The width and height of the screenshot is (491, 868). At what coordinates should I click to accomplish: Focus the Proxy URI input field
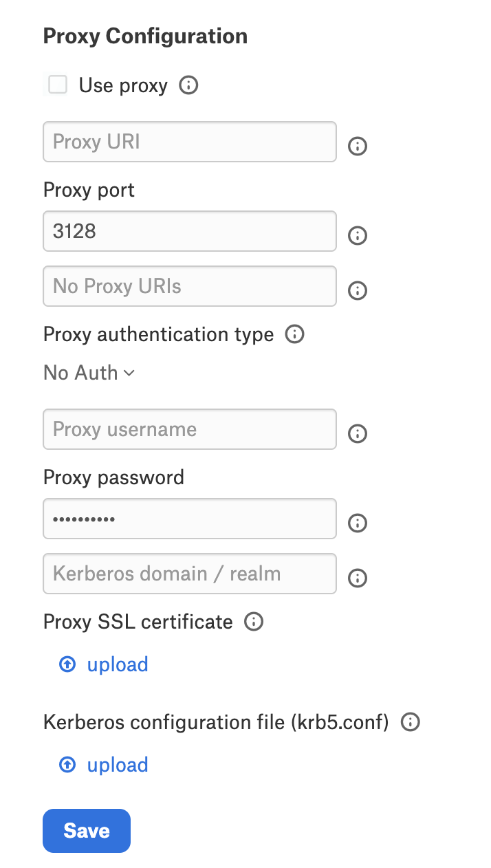[x=190, y=142]
